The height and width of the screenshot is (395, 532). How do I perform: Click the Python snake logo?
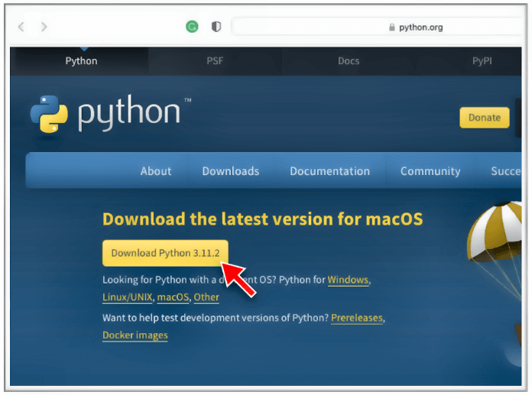(x=49, y=114)
